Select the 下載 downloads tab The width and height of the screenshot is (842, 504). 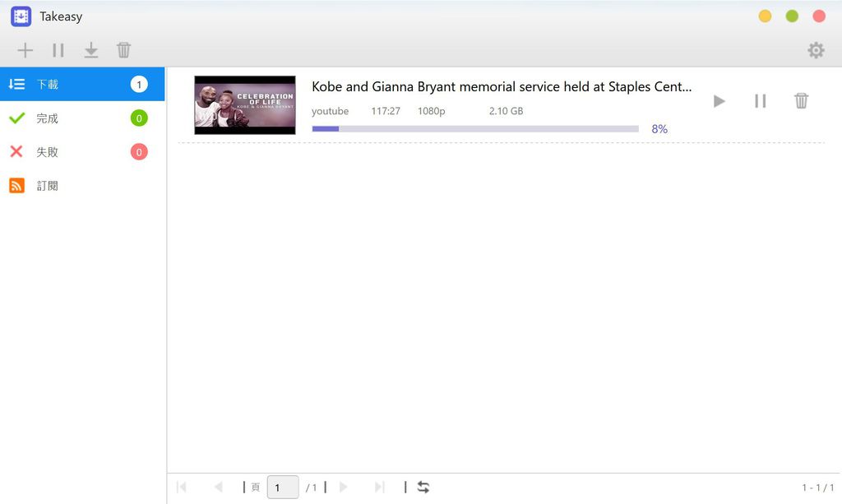[82, 84]
